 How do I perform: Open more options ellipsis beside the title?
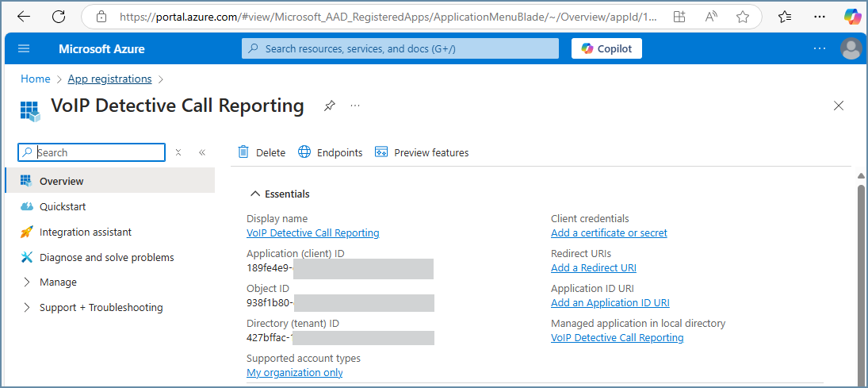(x=355, y=106)
